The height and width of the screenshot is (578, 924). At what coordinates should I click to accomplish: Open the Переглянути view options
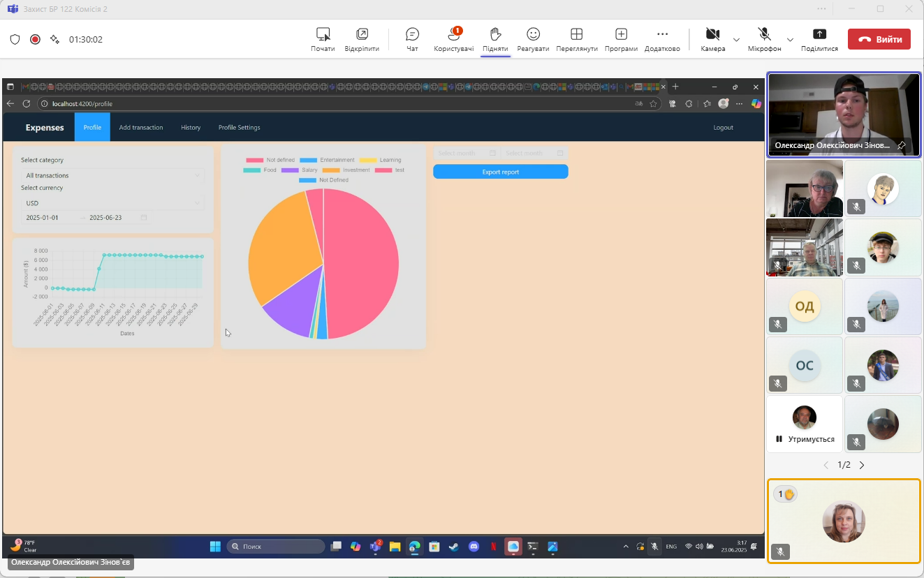pyautogui.click(x=577, y=40)
